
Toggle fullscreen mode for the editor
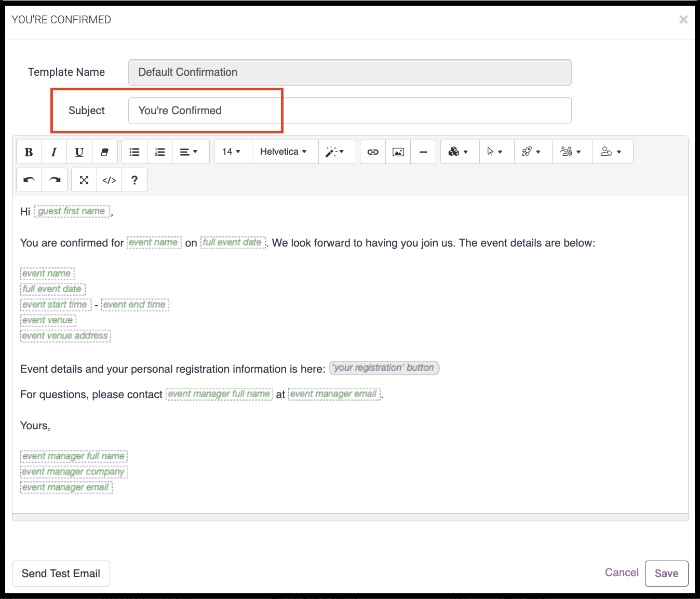click(x=84, y=180)
